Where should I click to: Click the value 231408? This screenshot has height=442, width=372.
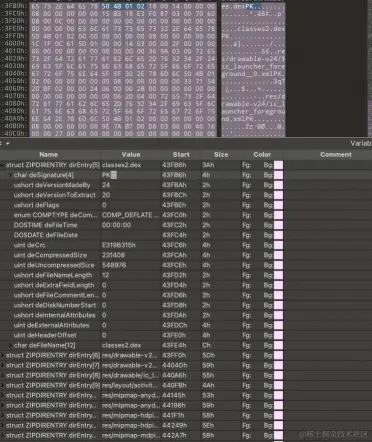click(x=113, y=255)
